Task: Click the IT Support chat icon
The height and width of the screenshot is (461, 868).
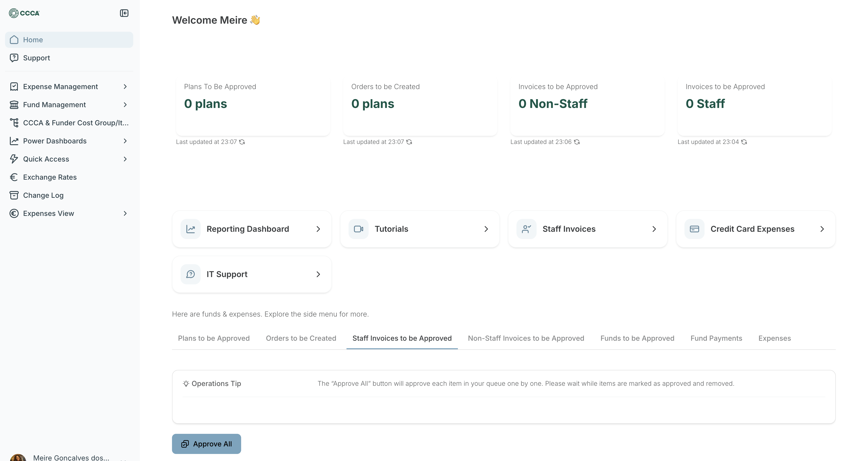Action: [x=190, y=274]
